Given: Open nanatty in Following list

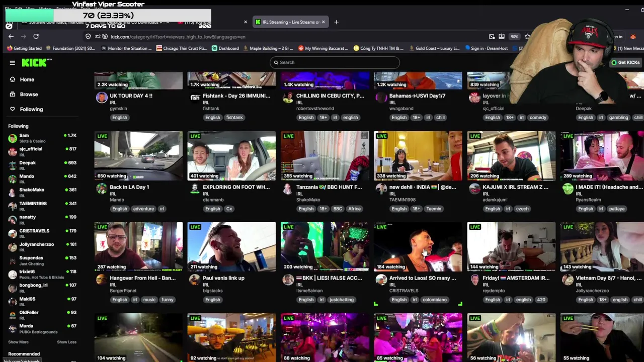Looking at the screenshot, I should [42, 219].
